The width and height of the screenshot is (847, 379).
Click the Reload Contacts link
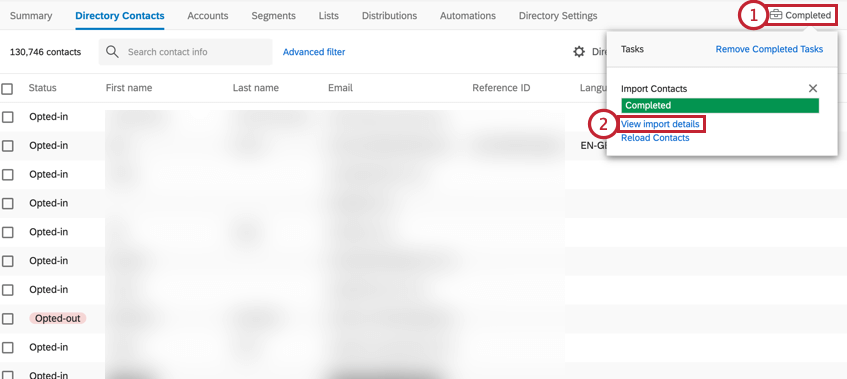(x=655, y=138)
